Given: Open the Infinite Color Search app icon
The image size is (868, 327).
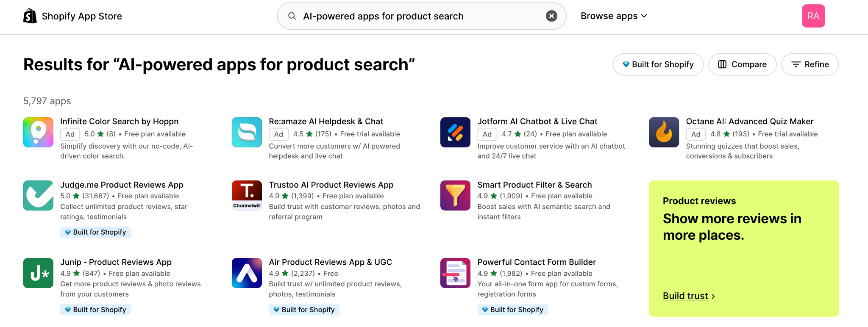Looking at the screenshot, I should tap(38, 132).
